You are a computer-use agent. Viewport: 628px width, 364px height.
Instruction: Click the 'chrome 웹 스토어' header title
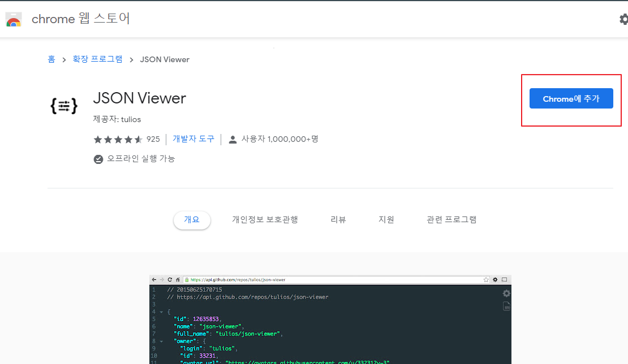(80, 19)
